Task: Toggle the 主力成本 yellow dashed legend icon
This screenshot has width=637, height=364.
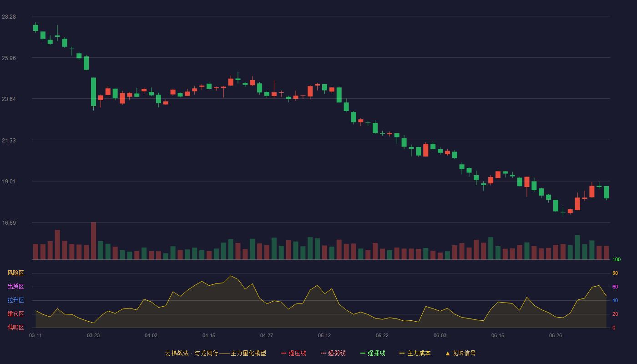Action: (x=402, y=353)
